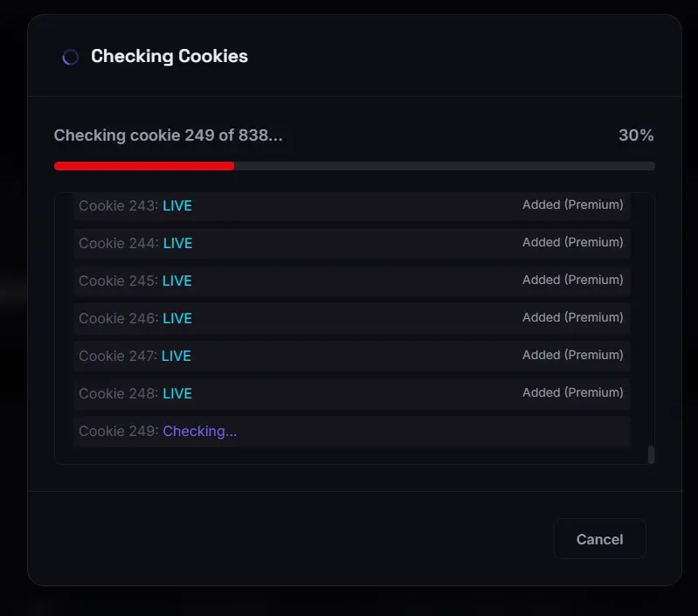Select the Cookie 247 result row
Image resolution: width=698 pixels, height=616 pixels.
click(x=352, y=356)
